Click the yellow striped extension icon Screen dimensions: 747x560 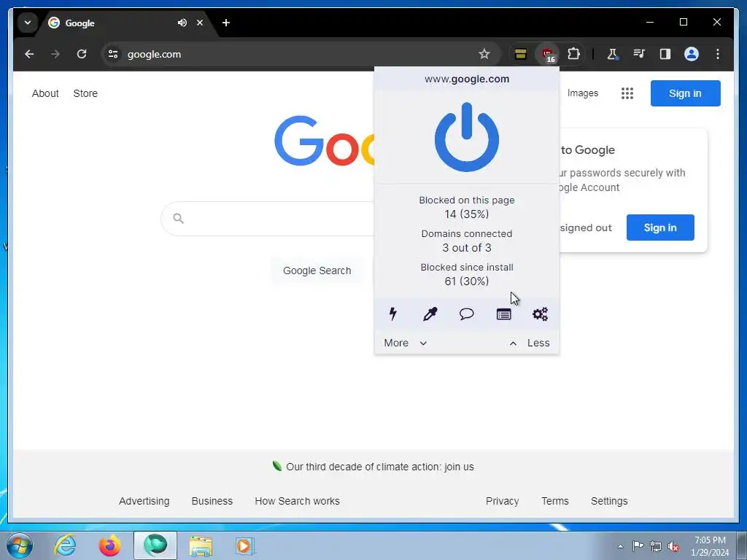point(520,54)
